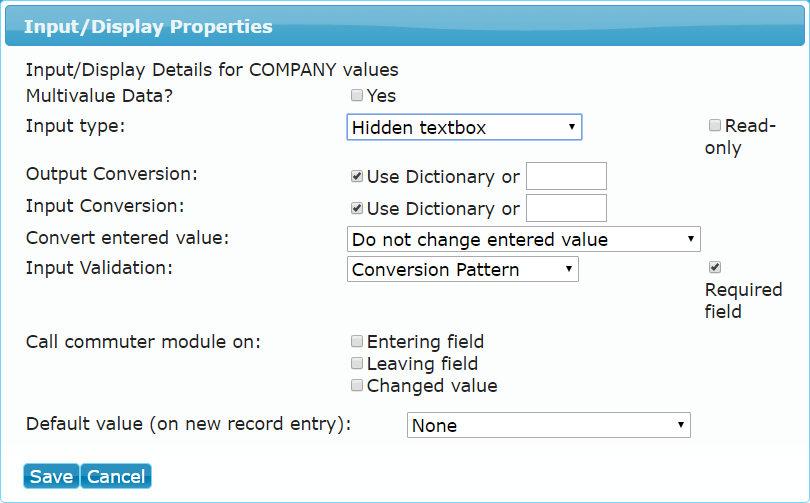Check the Multivalue Data Yes checkbox
Screen dimensions: 810x503
[x=356, y=95]
